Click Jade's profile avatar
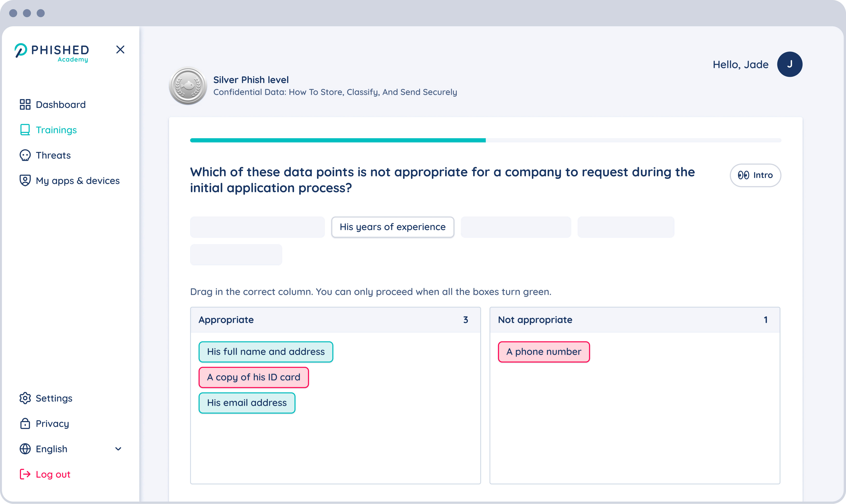The height and width of the screenshot is (504, 846). (x=790, y=64)
